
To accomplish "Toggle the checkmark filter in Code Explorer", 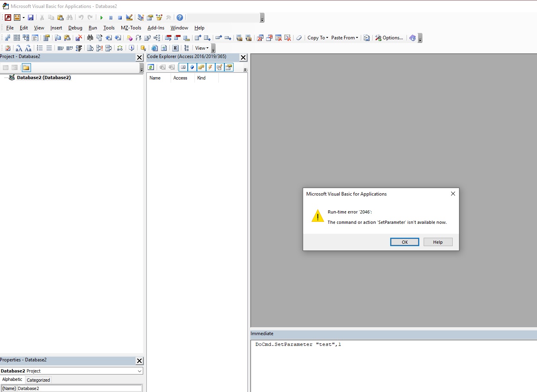I will [x=220, y=67].
